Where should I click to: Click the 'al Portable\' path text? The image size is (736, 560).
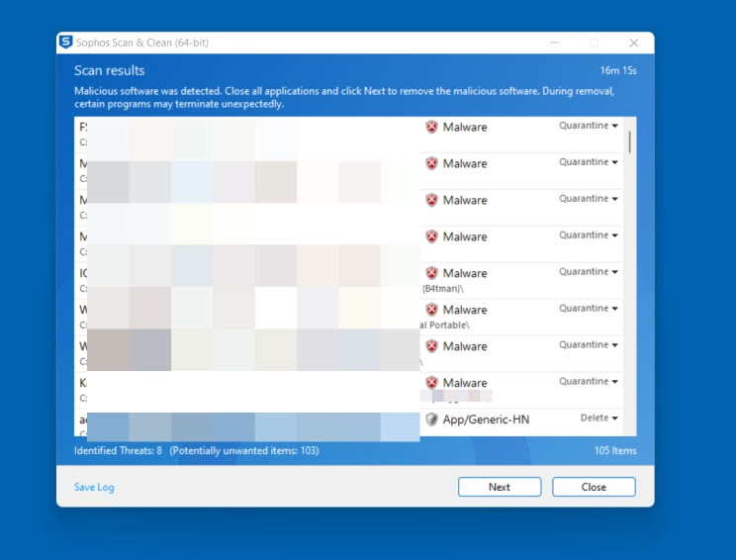[x=444, y=325]
